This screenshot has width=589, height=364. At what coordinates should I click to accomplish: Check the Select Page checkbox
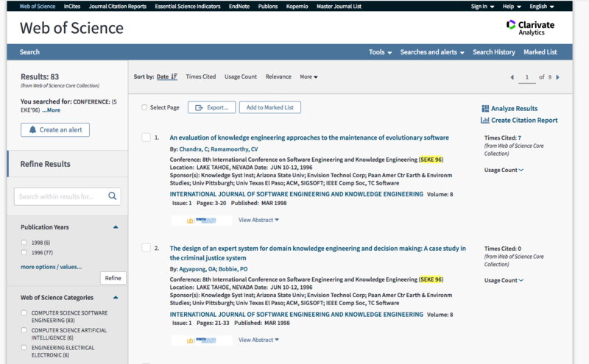144,107
